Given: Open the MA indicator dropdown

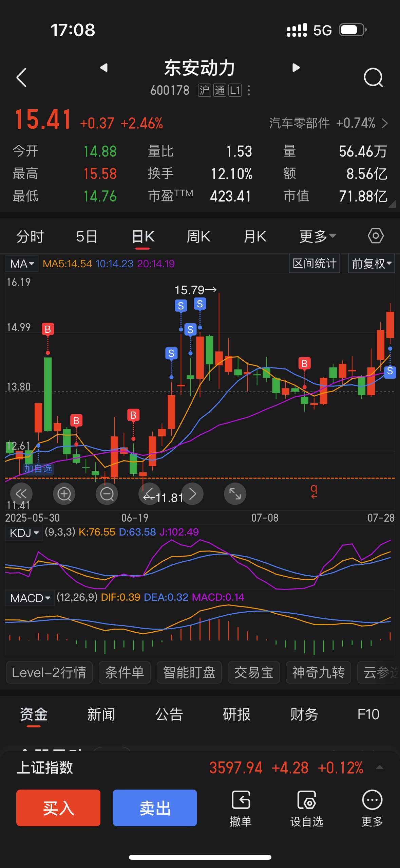Looking at the screenshot, I should point(22,264).
